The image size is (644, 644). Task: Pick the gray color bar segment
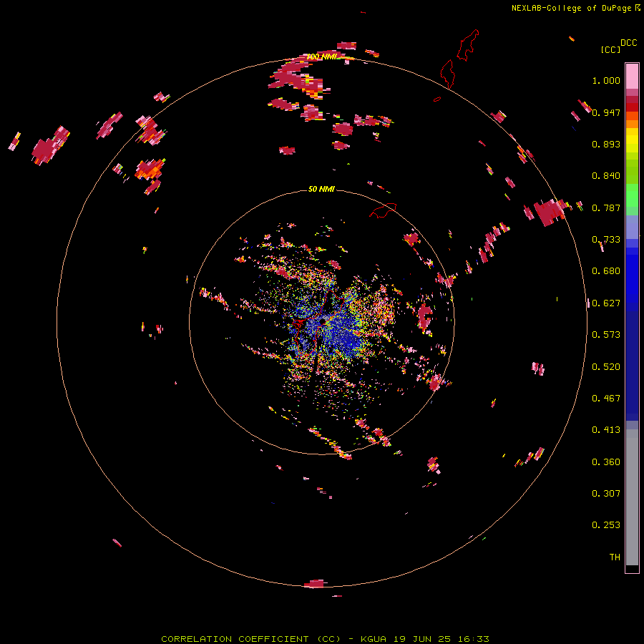tap(632, 497)
